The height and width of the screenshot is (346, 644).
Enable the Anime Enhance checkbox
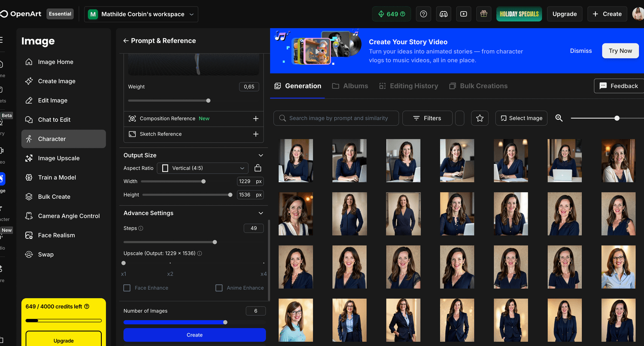click(x=219, y=288)
